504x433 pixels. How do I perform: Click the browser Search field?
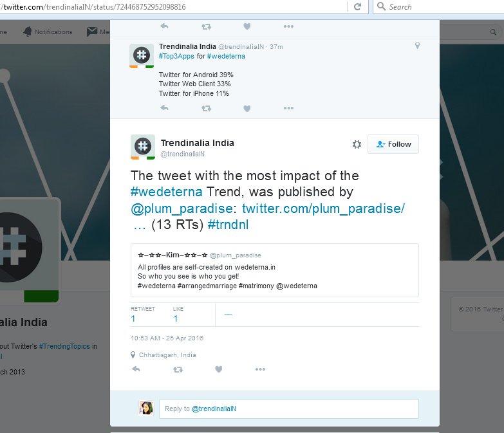coord(438,6)
